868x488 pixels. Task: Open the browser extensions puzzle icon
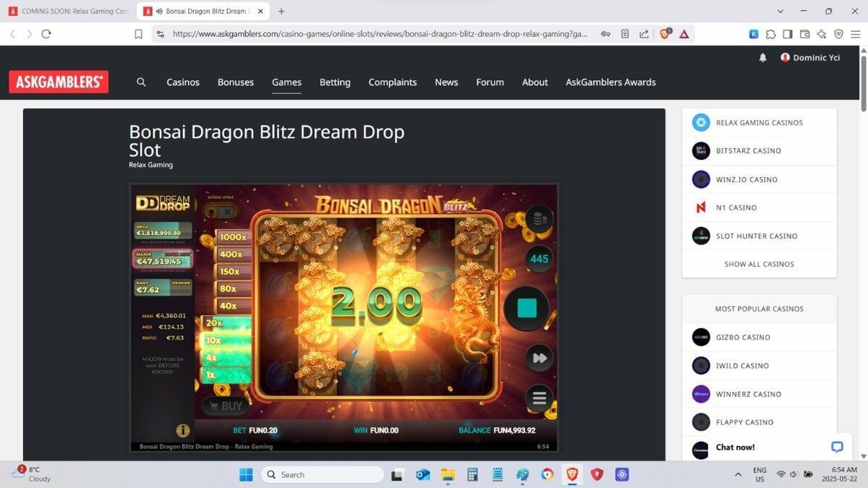click(x=771, y=34)
